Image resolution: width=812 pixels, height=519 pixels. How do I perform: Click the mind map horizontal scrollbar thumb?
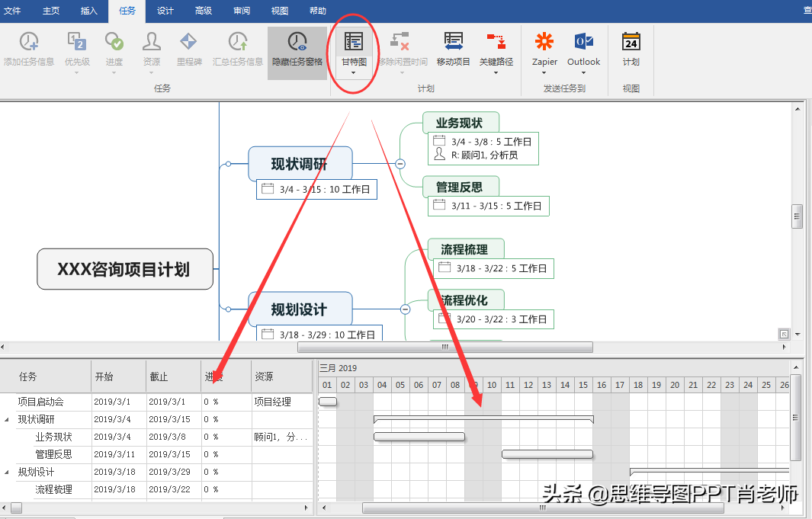[445, 348]
